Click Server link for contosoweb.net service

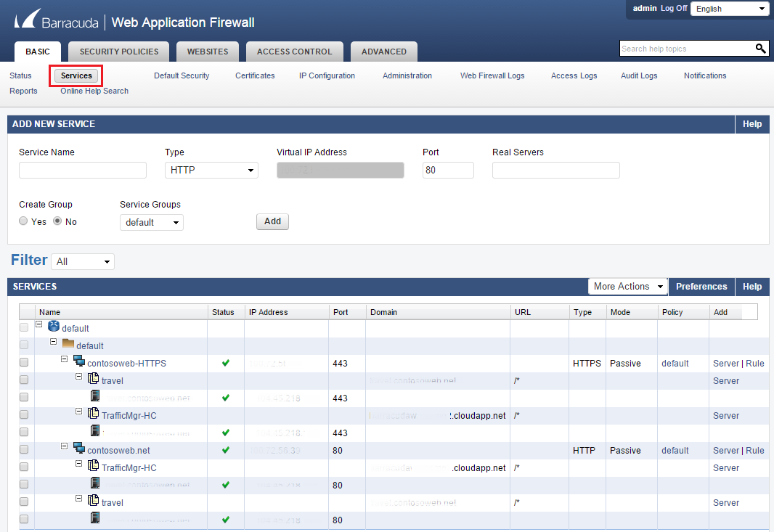click(x=725, y=451)
